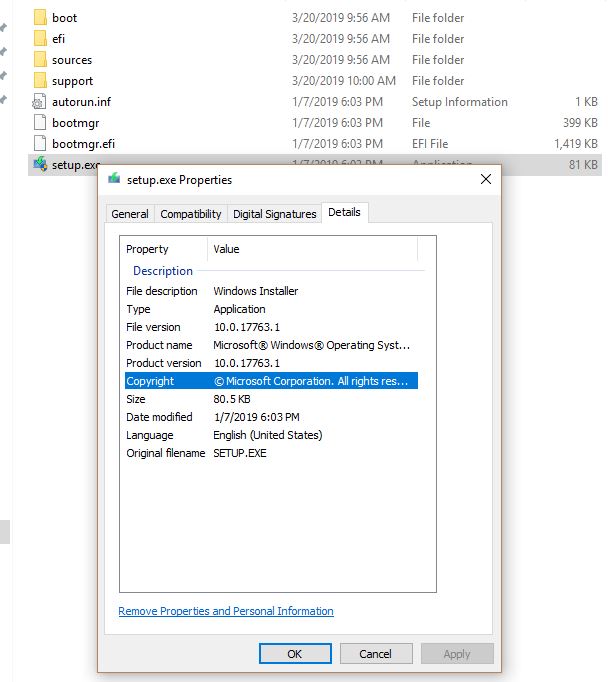Select the Product version row
The image size is (608, 682).
tap(271, 363)
